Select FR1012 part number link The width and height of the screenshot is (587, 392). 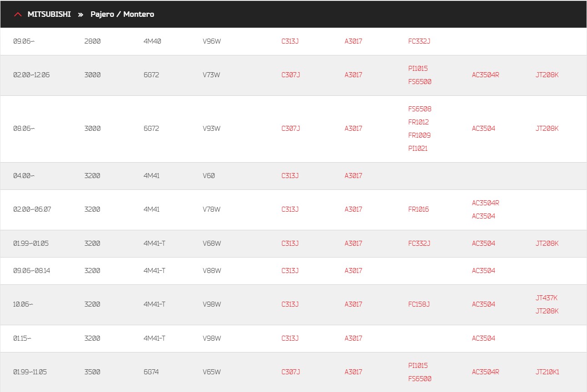[418, 122]
